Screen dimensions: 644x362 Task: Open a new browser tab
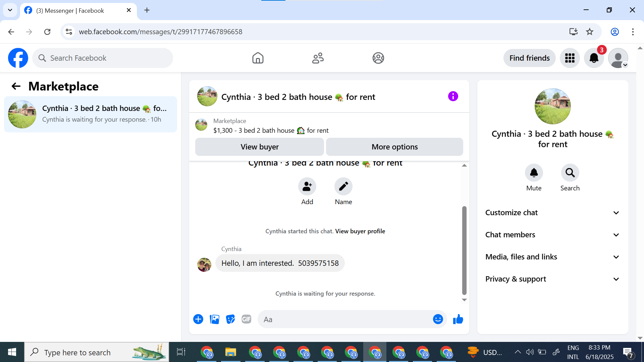147,10
